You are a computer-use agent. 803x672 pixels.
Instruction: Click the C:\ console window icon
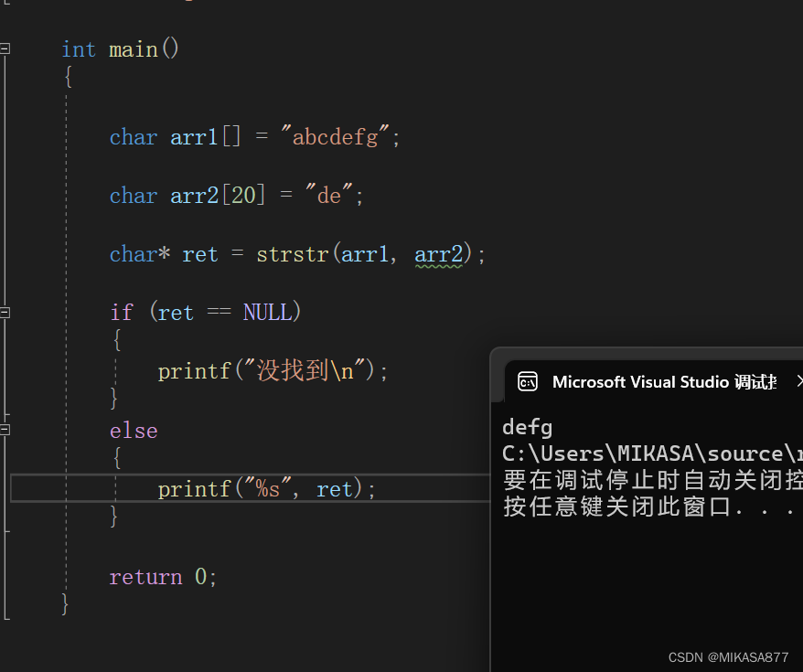pyautogui.click(x=528, y=381)
